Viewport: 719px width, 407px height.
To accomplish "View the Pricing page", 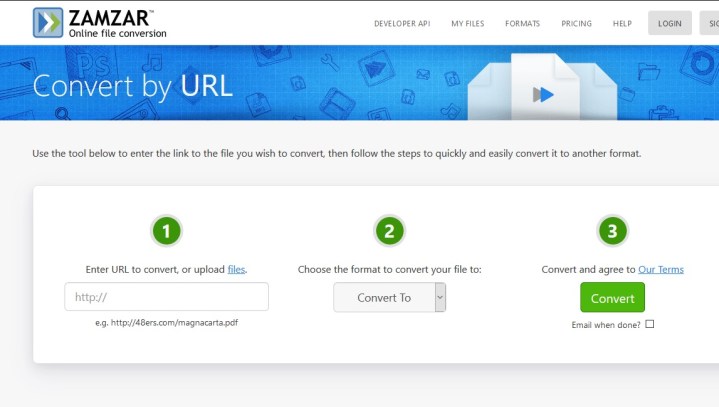I will point(576,23).
